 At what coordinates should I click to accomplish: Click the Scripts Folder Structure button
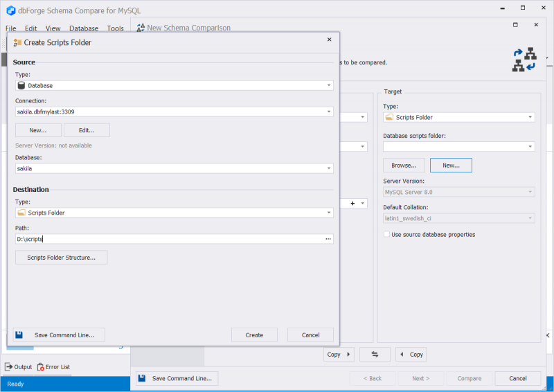pos(61,258)
